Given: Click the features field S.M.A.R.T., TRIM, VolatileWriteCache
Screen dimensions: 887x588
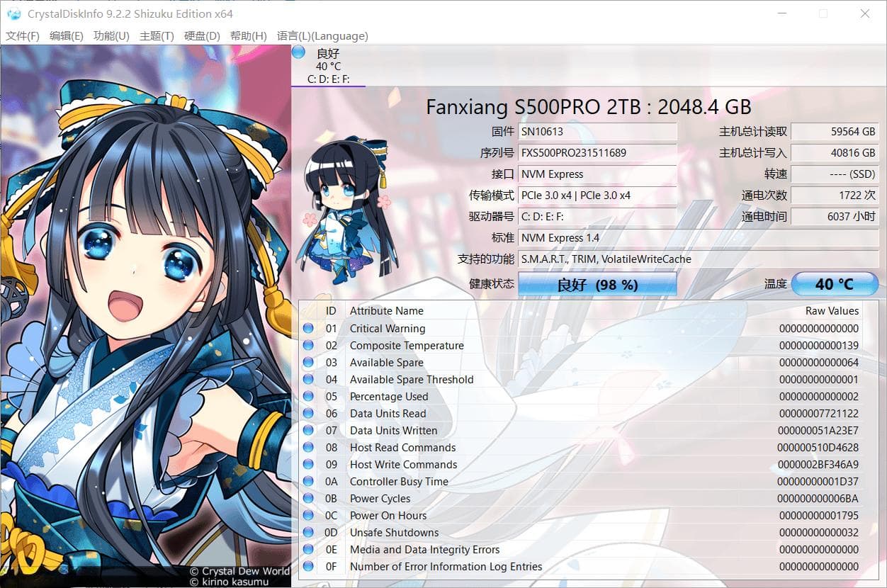Looking at the screenshot, I should (x=699, y=259).
